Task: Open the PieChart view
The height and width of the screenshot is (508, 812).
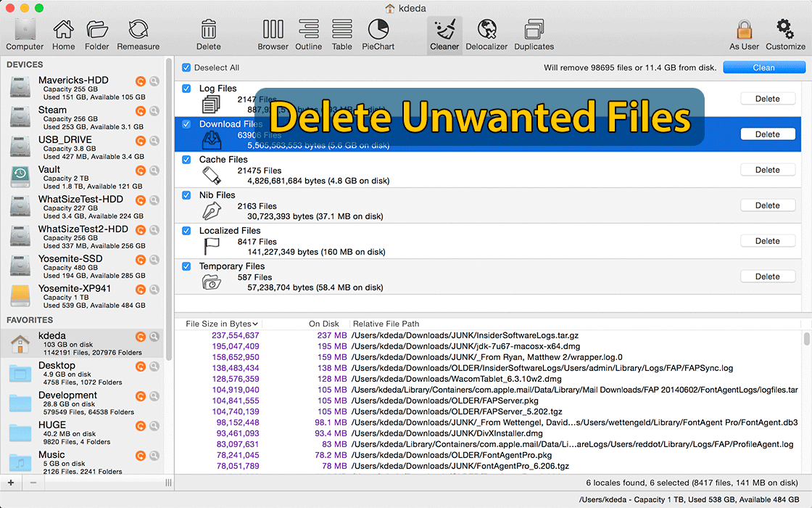Action: coord(378,34)
